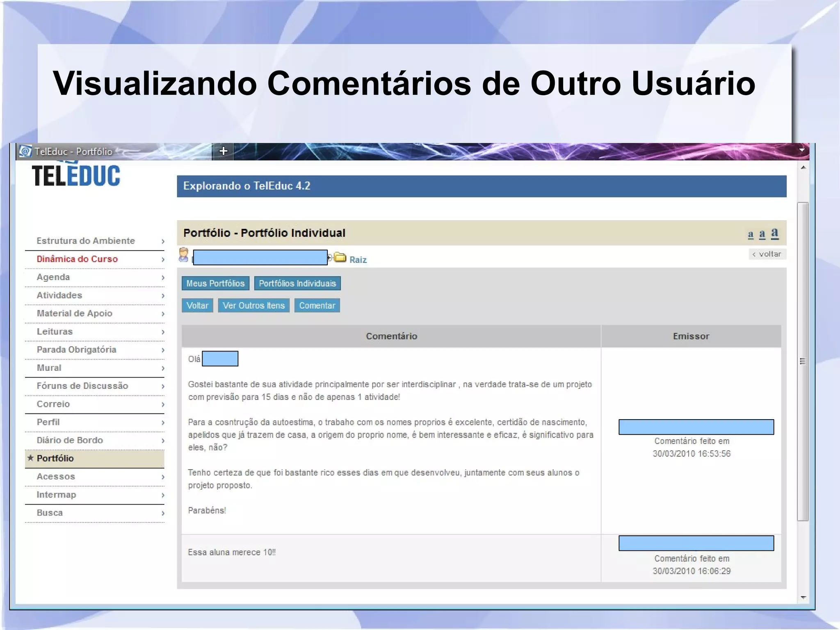The image size is (840, 630).
Task: Go to Agenda in sidebar
Action: click(53, 277)
